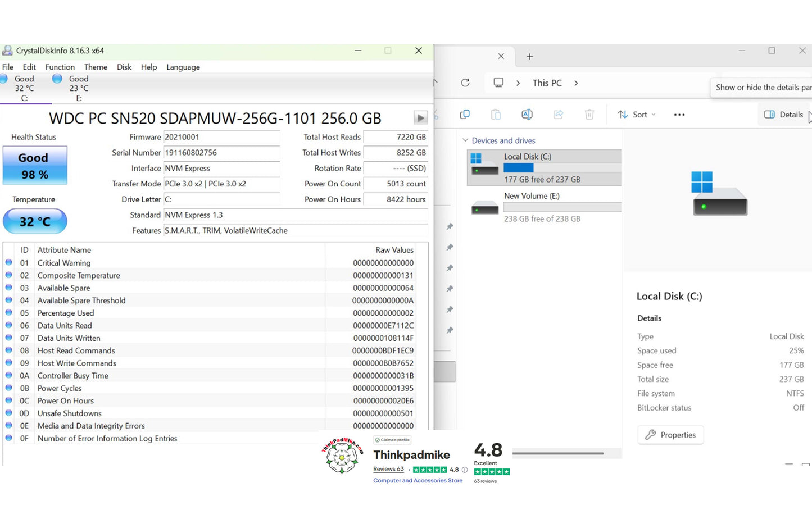This screenshot has width=812, height=510.
Task: Click the Paste icon in Explorer toolbar
Action: tap(496, 115)
